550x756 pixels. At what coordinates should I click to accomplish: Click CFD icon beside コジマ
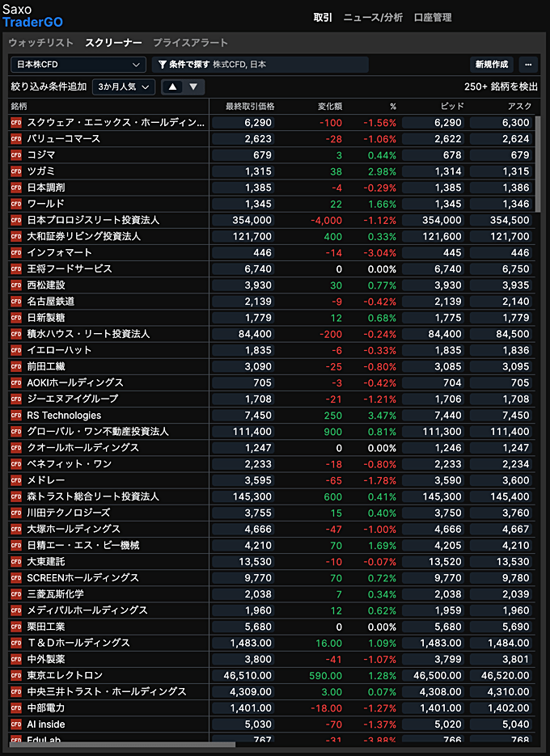16,155
